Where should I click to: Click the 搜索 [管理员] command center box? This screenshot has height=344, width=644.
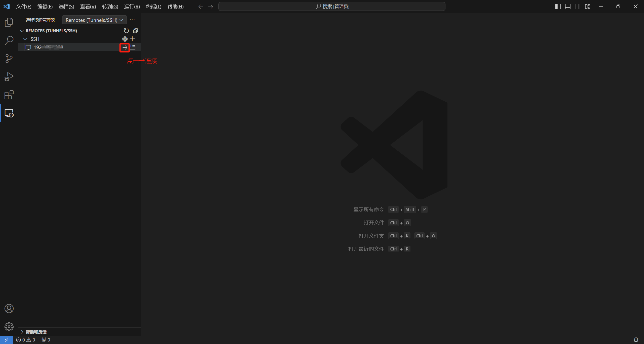pos(332,7)
